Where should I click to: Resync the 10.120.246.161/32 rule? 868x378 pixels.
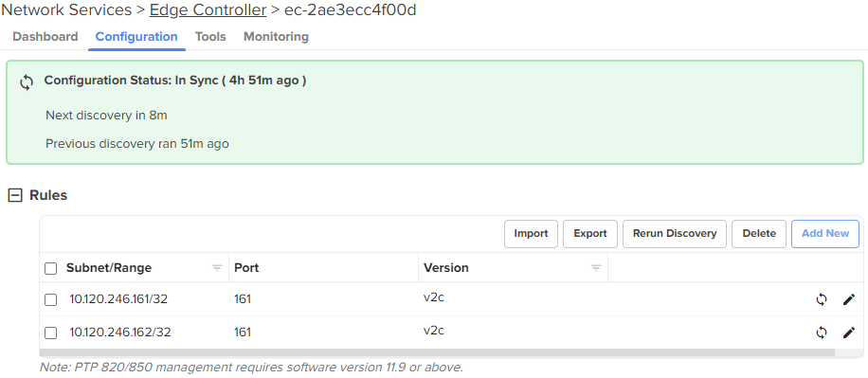coord(822,299)
